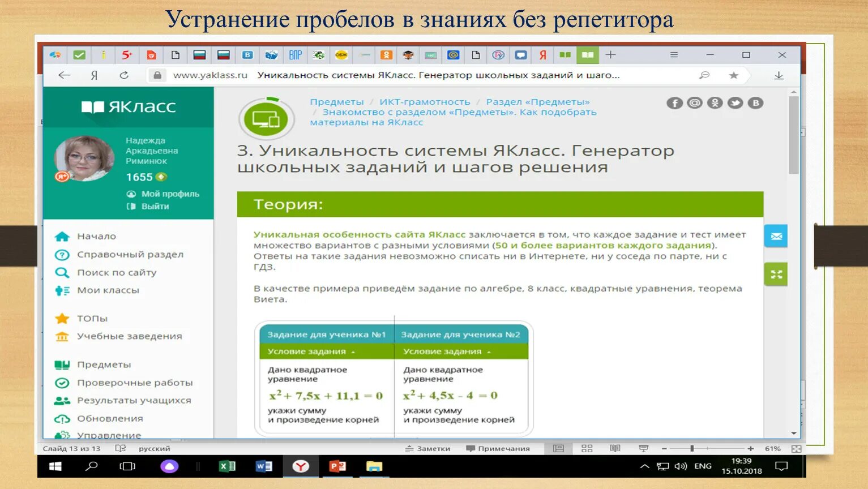Open Word from the taskbar
Screen dimensions: 868x489
[264, 466]
